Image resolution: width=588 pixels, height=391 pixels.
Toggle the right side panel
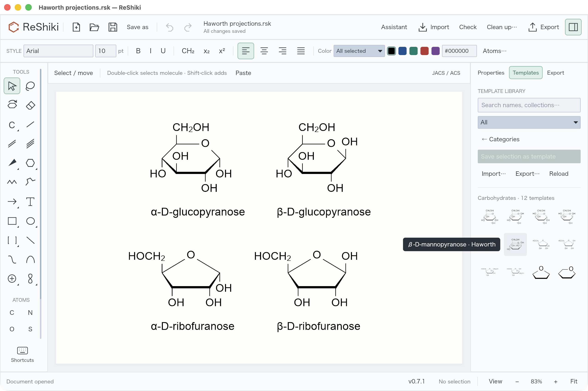573,27
